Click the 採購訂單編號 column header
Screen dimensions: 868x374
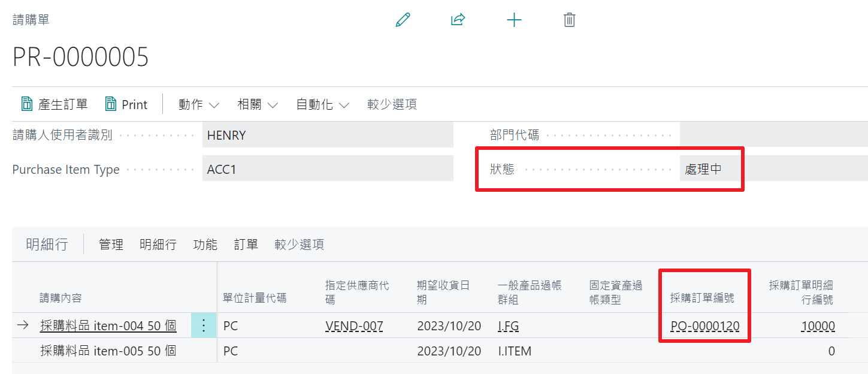(x=702, y=298)
